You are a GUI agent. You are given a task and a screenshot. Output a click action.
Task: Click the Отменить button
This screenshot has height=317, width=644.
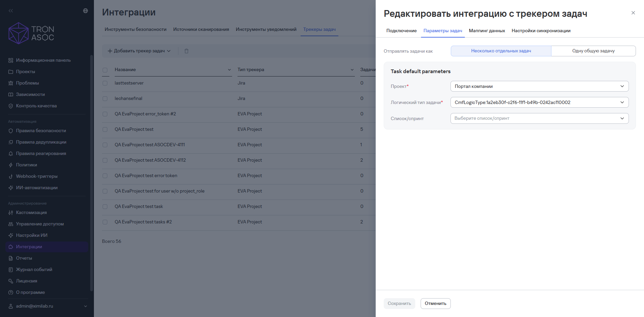pos(435,304)
